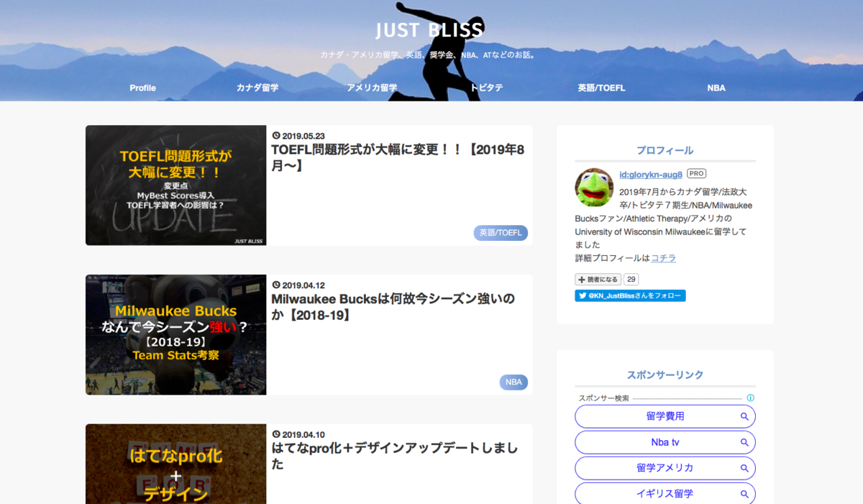863x504 pixels.
Task: Click the clock icon beside 2019.04.12
Action: click(276, 285)
